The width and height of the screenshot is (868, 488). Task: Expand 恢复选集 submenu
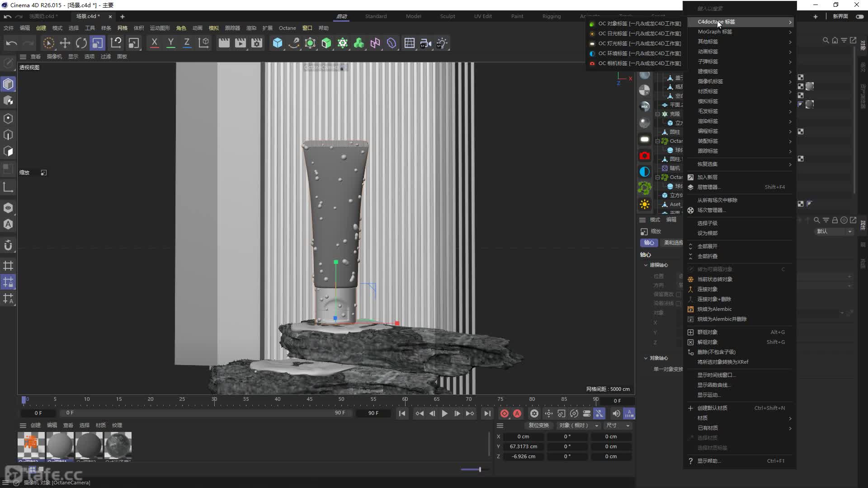coord(740,164)
